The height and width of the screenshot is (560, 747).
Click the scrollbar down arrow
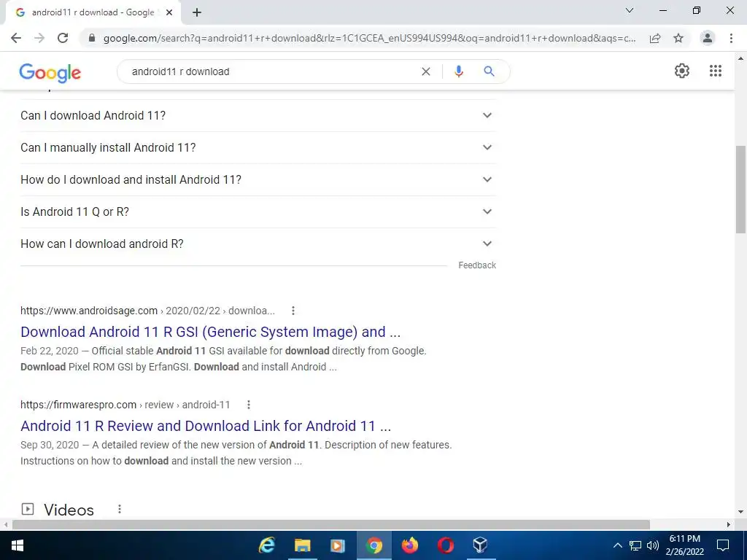click(x=740, y=513)
